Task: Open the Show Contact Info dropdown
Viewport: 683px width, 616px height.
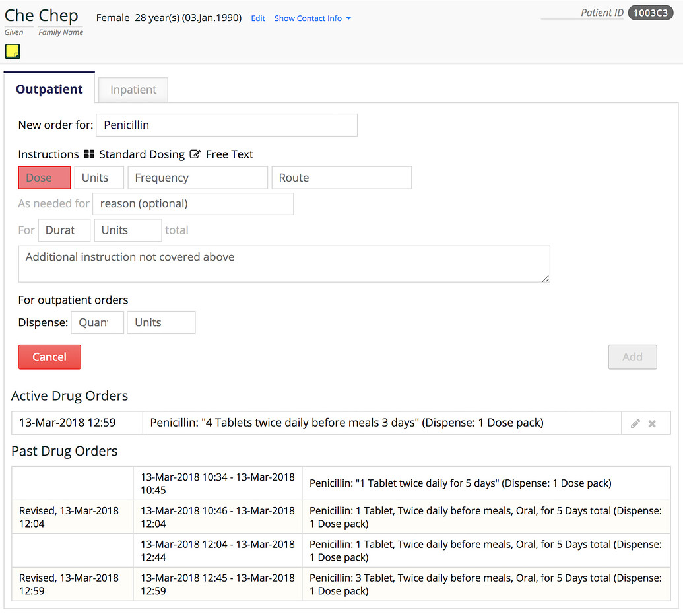Action: [x=313, y=18]
